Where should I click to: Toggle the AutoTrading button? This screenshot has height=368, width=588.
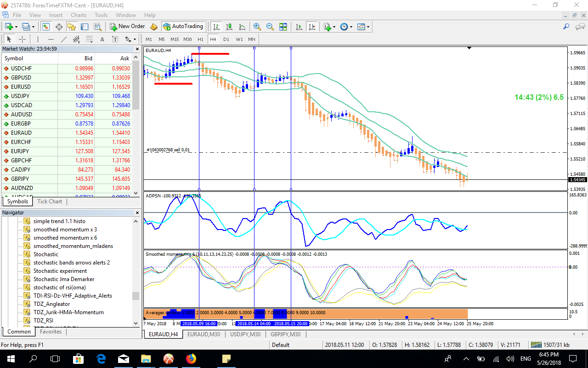click(x=183, y=27)
